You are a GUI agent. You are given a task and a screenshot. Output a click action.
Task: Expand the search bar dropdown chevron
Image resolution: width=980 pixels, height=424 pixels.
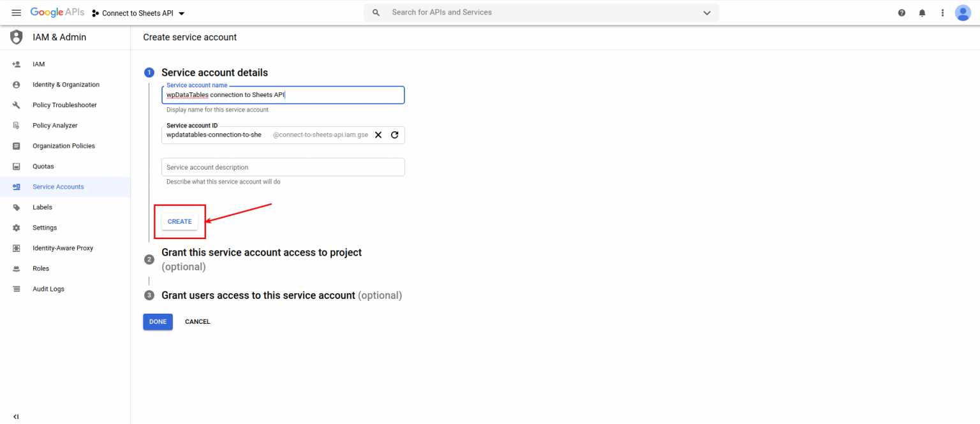[x=706, y=12]
